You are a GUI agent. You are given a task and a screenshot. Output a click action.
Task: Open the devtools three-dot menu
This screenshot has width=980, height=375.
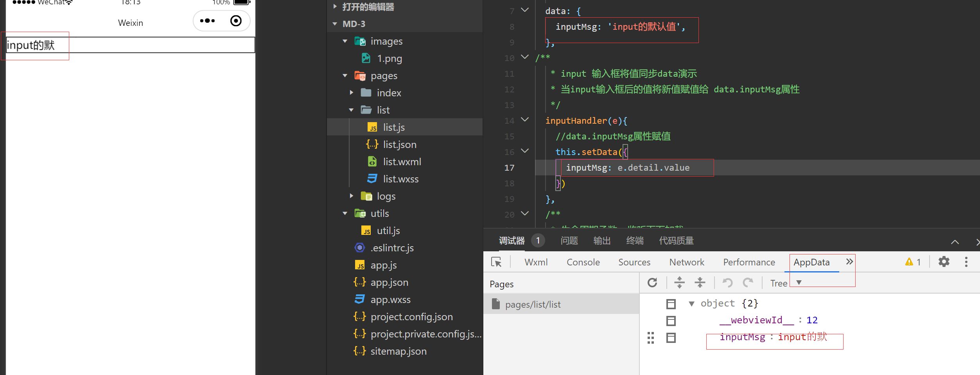966,262
